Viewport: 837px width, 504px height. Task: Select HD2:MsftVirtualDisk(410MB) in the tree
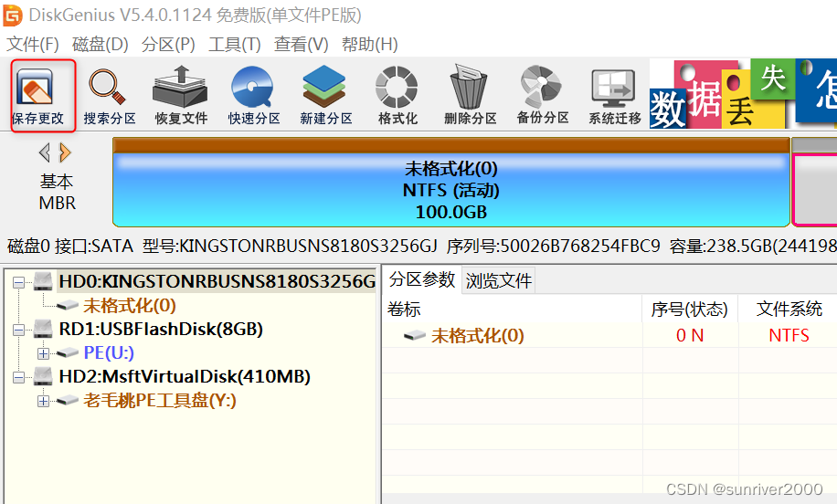[x=185, y=376]
